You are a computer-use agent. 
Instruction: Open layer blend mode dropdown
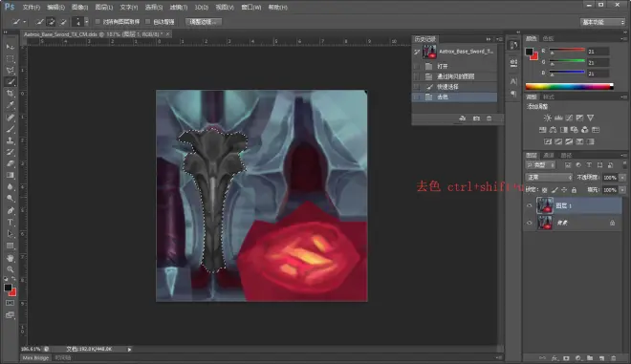(x=549, y=178)
